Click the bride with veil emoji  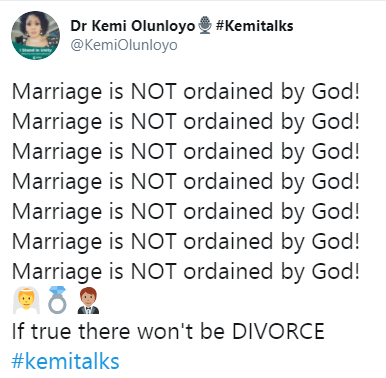click(x=26, y=301)
